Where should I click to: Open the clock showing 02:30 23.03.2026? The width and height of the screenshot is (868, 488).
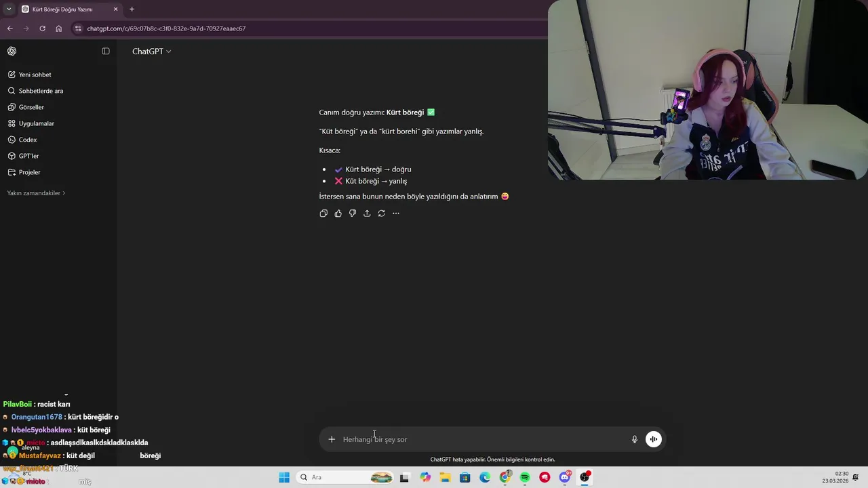(x=835, y=478)
